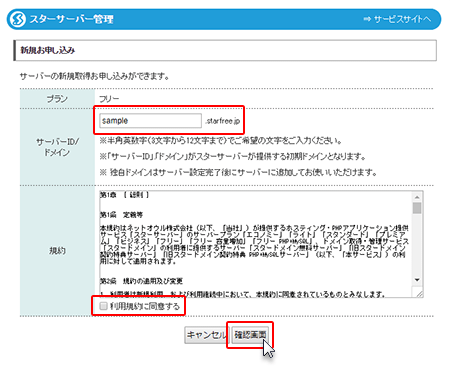Click the .starfree.jp domain suffix text
This screenshot has height=370, width=450.
(x=223, y=121)
